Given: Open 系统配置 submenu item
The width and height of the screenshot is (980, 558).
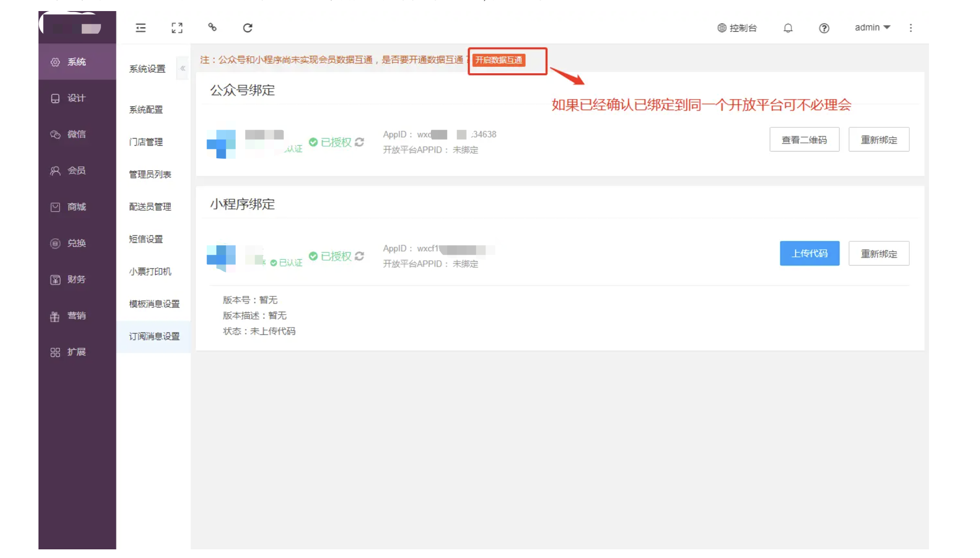Looking at the screenshot, I should tap(146, 110).
